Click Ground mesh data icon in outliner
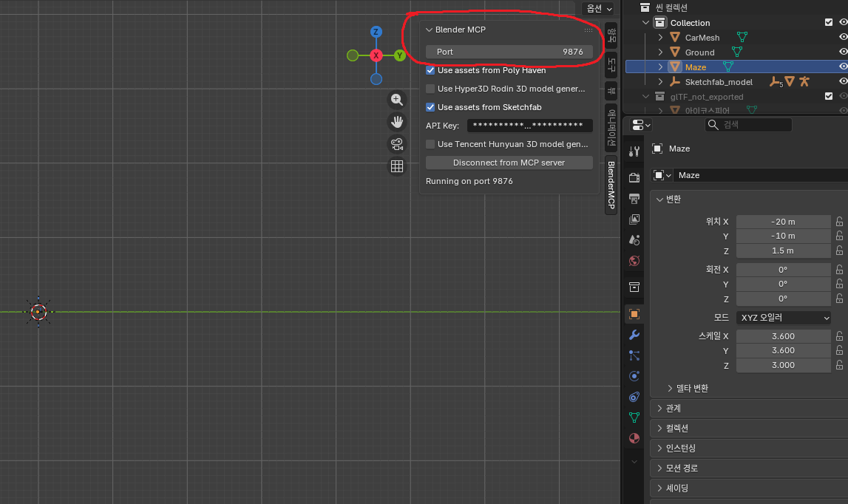 pos(736,52)
